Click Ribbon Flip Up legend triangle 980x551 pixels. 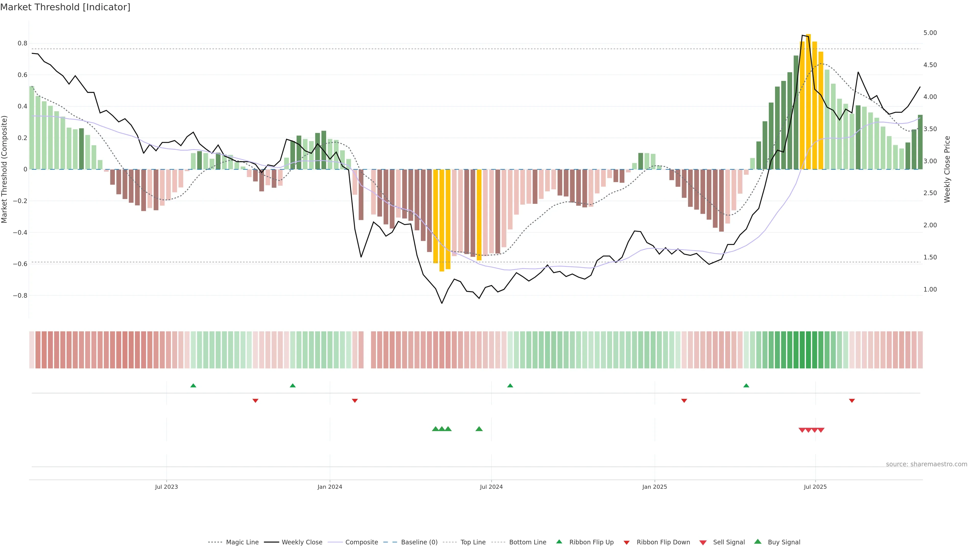click(x=559, y=542)
